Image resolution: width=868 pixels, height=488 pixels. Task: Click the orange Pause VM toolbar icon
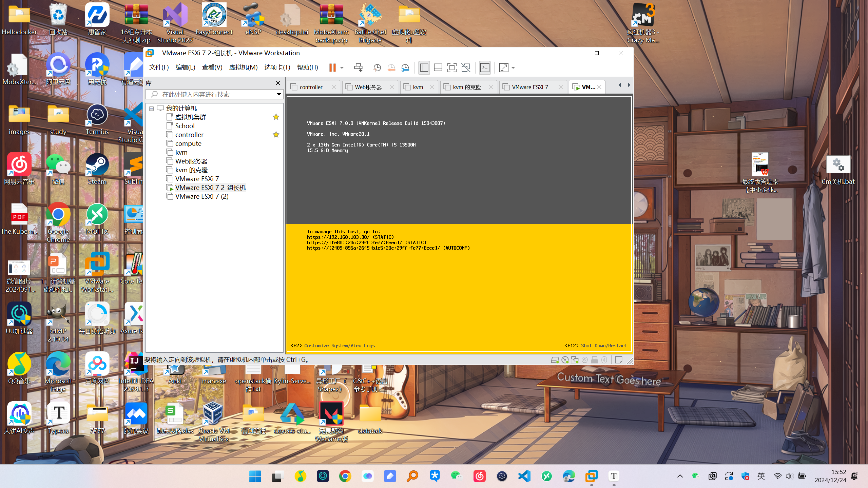coord(332,67)
